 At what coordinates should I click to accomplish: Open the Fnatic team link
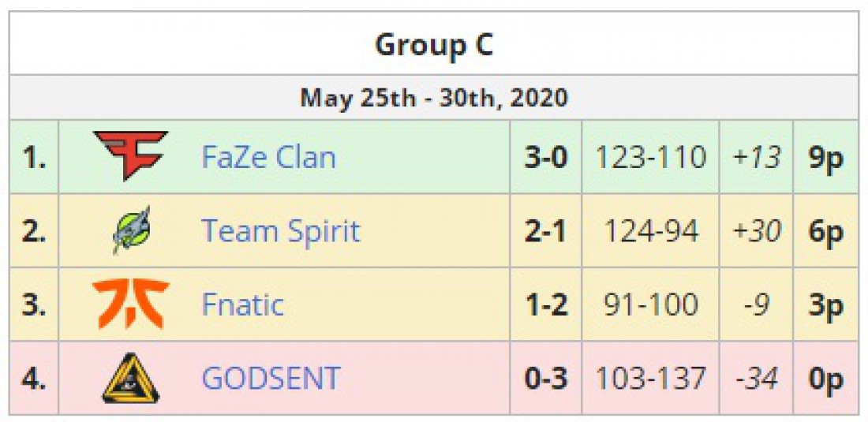point(242,305)
